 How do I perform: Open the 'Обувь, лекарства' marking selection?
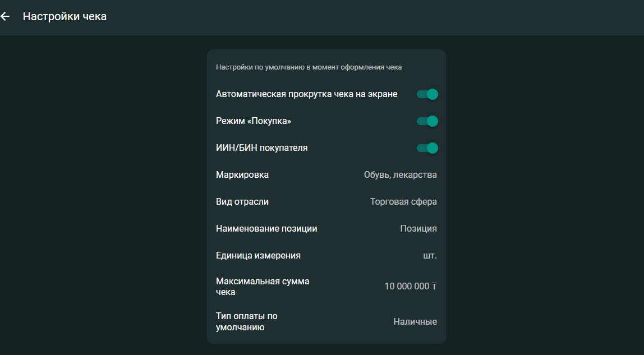[x=400, y=175]
